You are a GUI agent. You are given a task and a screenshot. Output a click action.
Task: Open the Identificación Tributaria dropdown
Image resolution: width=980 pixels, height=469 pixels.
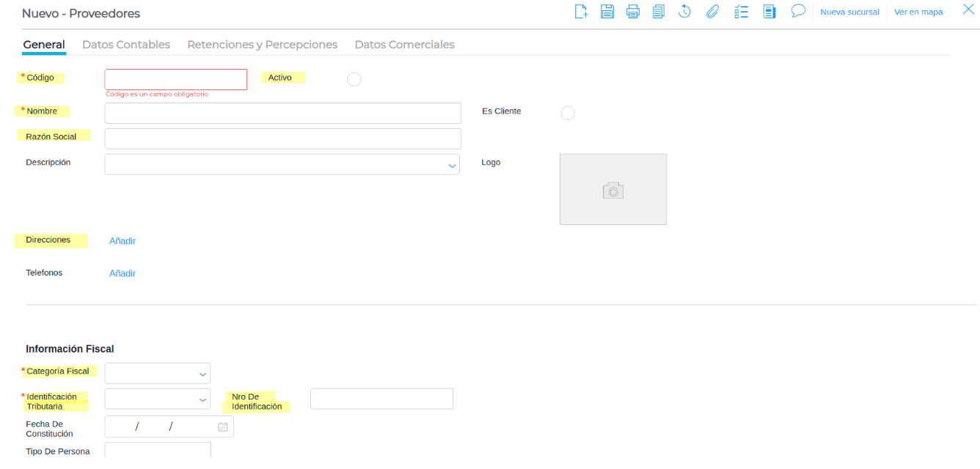pyautogui.click(x=202, y=400)
